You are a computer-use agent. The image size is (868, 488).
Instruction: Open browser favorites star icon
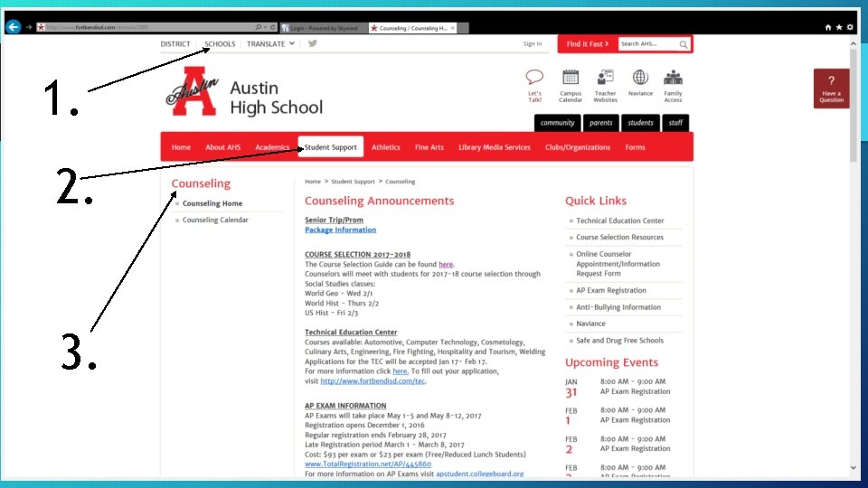pos(839,27)
